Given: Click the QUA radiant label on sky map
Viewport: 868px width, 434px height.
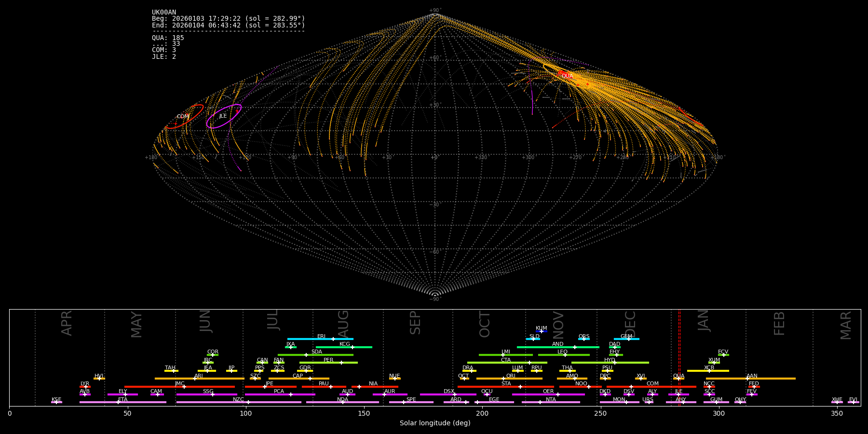Looking at the screenshot, I should tap(567, 76).
